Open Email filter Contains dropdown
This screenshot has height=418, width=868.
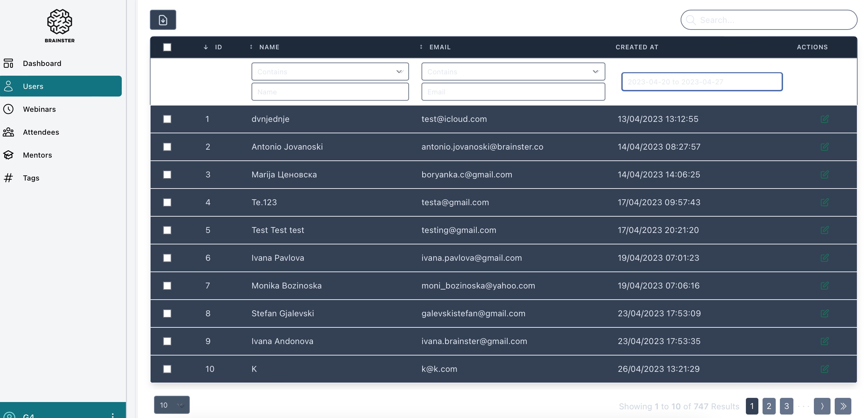[513, 72]
